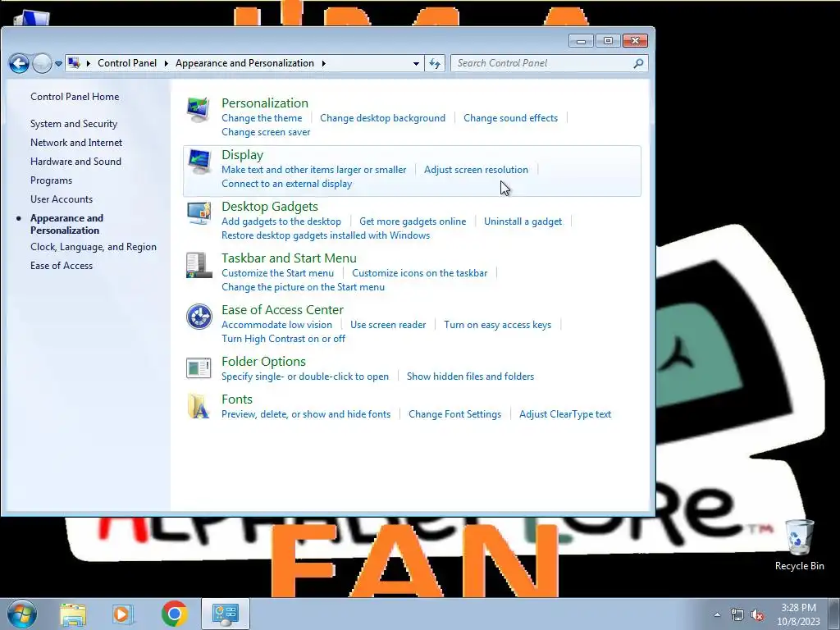The image size is (840, 630).
Task: Click Customize icons on the taskbar
Action: (x=419, y=273)
